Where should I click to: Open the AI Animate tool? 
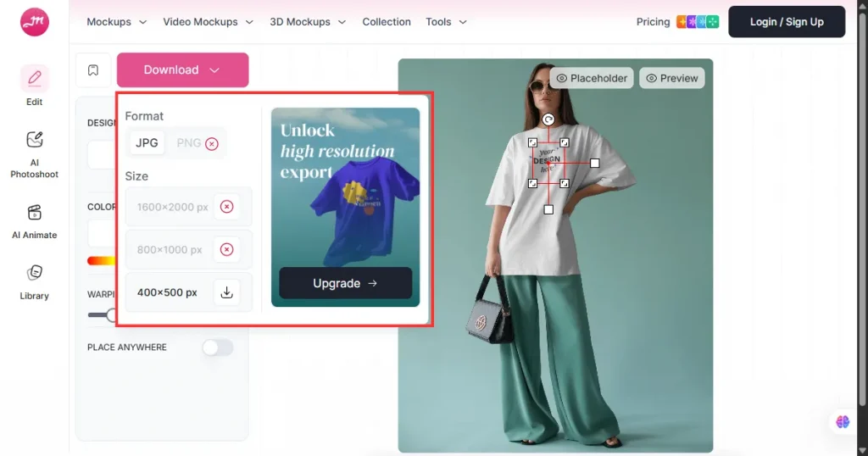[34, 222]
